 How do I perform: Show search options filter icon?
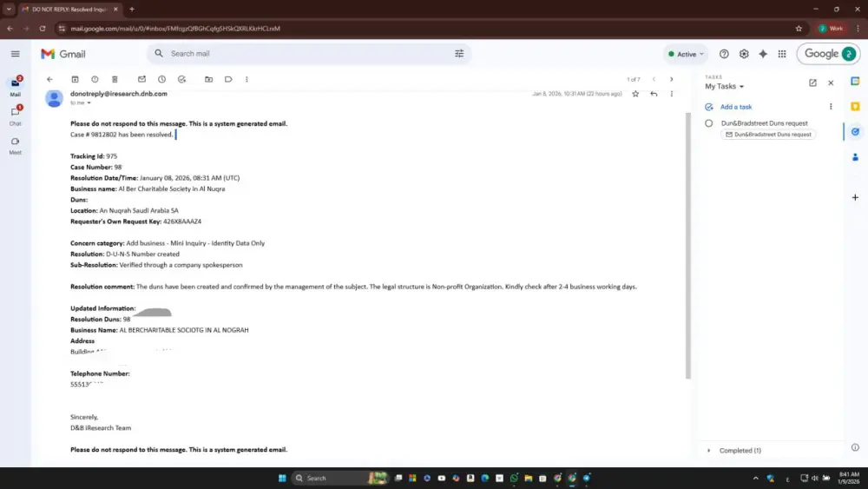point(459,54)
